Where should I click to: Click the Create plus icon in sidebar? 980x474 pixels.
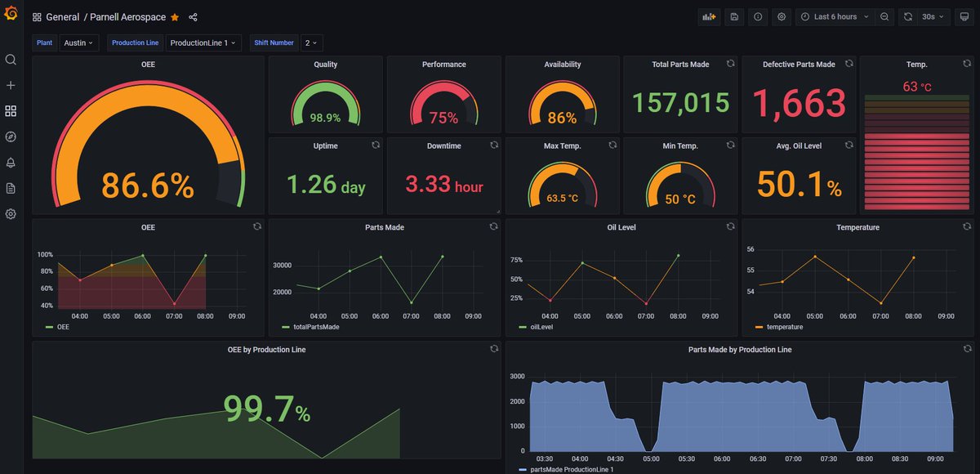pyautogui.click(x=11, y=85)
